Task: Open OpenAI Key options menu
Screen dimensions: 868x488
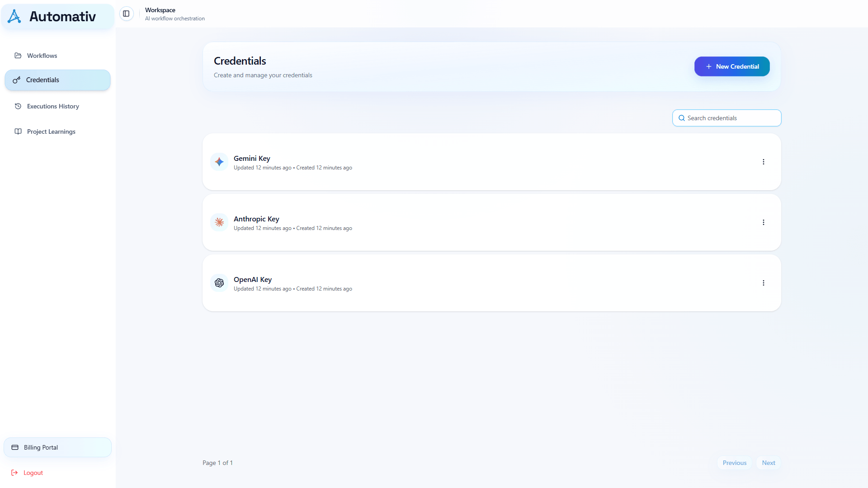Action: point(764,283)
